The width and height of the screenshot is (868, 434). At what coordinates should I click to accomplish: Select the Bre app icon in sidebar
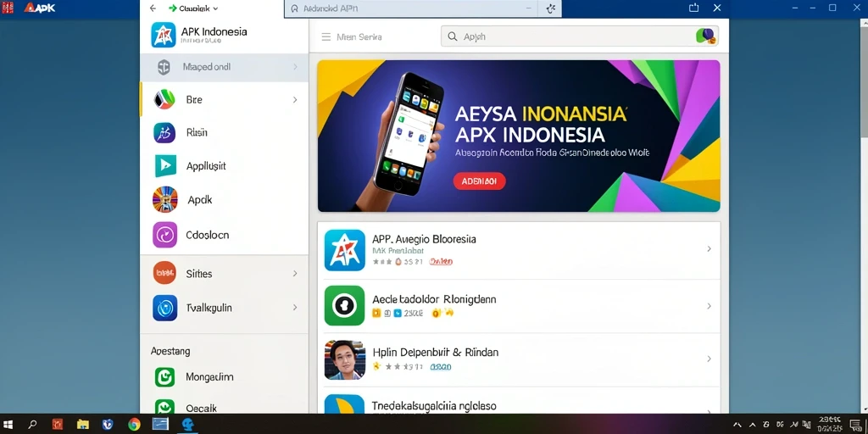(x=164, y=100)
